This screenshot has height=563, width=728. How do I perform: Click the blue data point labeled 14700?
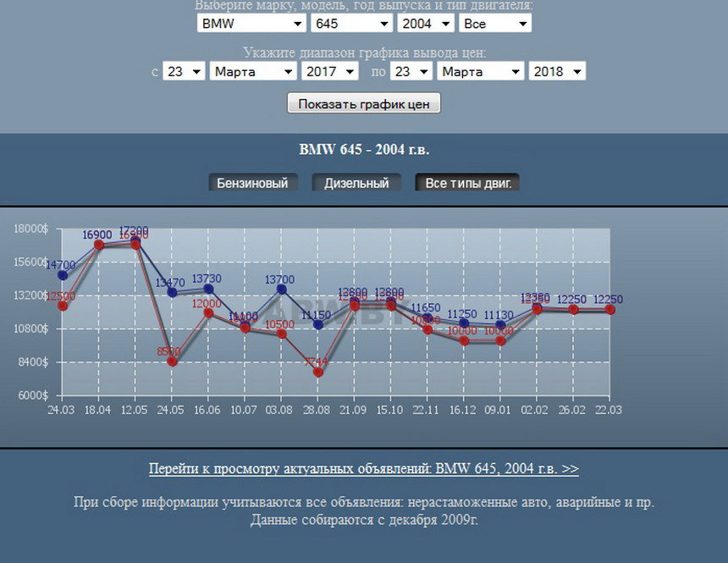pos(62,275)
